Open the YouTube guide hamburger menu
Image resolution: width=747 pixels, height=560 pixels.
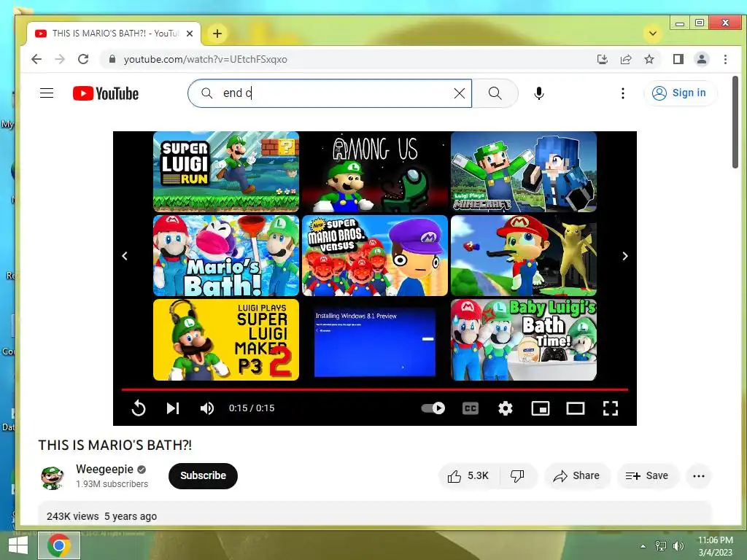point(47,93)
